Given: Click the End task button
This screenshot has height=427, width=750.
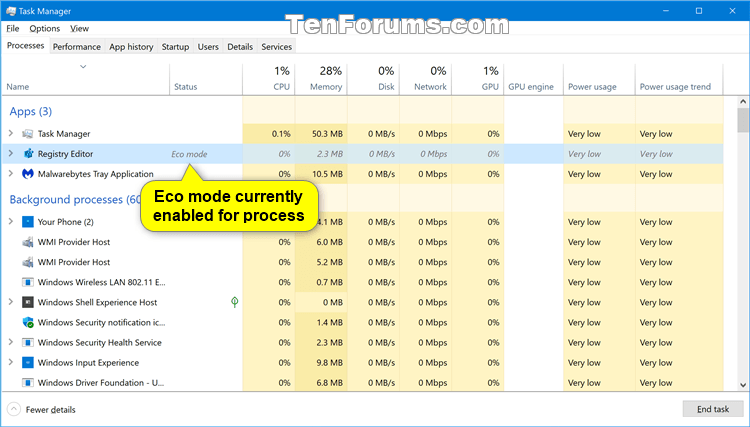Looking at the screenshot, I should click(x=713, y=409).
